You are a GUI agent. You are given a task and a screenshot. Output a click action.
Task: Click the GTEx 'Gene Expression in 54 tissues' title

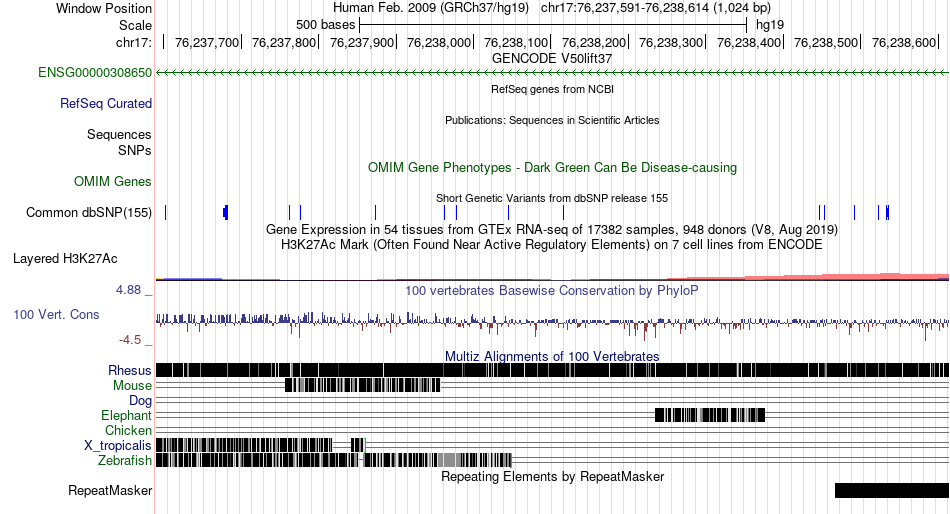[x=552, y=230]
